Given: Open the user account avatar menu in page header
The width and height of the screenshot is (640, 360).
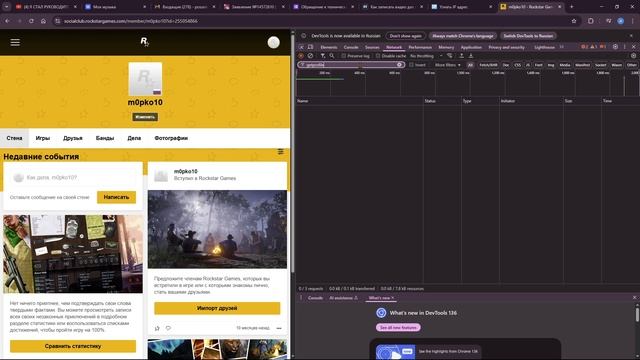Looking at the screenshot, I should coord(273,42).
